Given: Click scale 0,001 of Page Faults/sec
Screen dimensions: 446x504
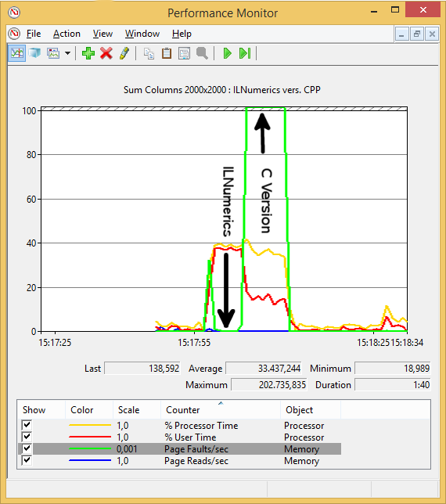Looking at the screenshot, I should coord(127,448).
